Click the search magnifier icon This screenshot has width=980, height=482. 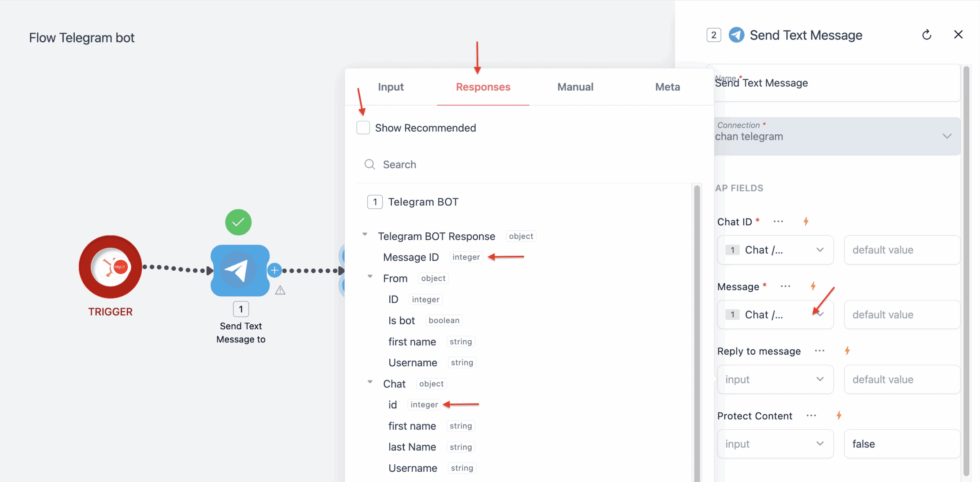(x=369, y=164)
